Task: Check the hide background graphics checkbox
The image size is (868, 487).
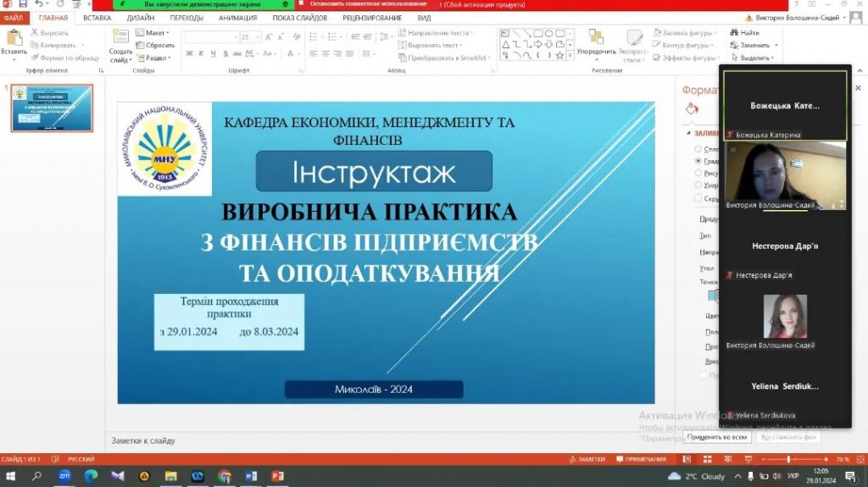Action: point(698,198)
